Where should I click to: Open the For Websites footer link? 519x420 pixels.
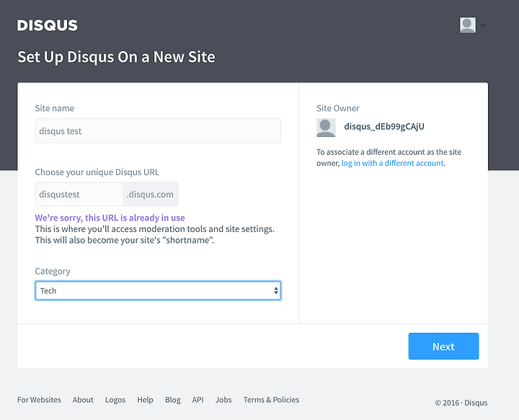pyautogui.click(x=39, y=400)
